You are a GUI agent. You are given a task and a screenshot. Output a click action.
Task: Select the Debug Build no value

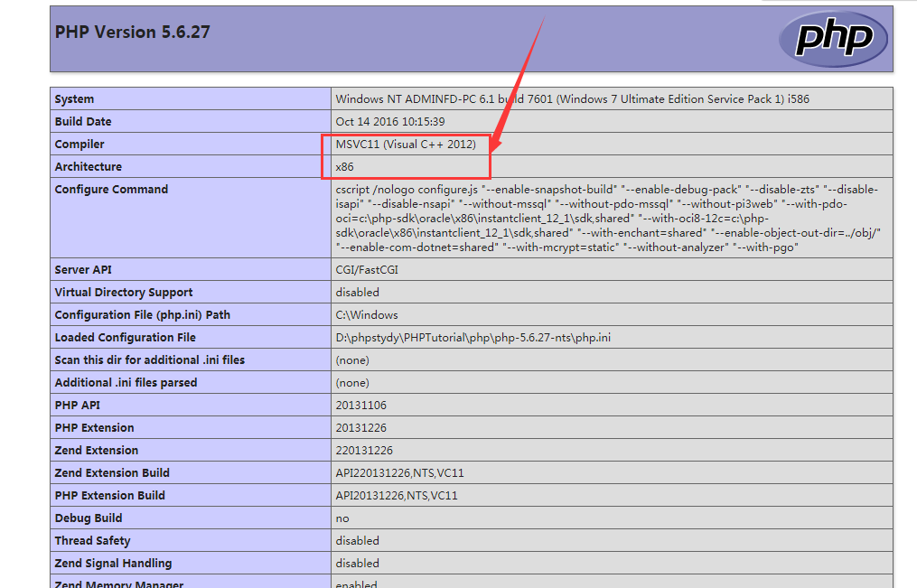(341, 518)
